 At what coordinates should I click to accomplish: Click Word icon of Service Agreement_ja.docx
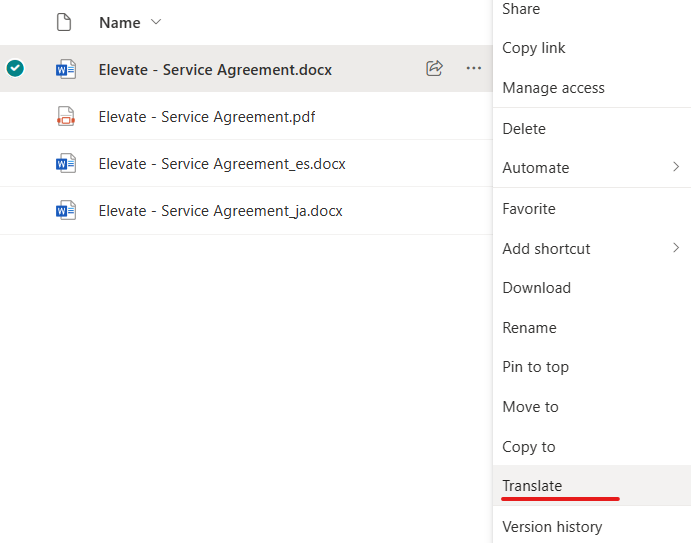[x=66, y=210]
